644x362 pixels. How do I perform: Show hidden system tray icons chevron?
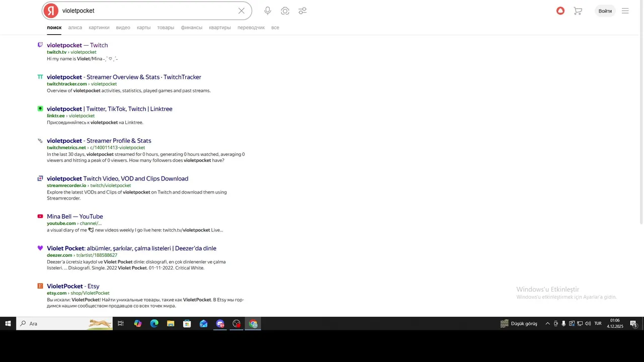[547, 324]
